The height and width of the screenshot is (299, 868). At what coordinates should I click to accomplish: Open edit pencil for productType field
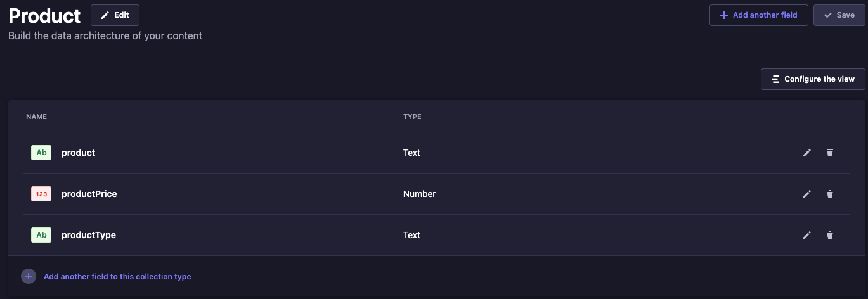806,235
